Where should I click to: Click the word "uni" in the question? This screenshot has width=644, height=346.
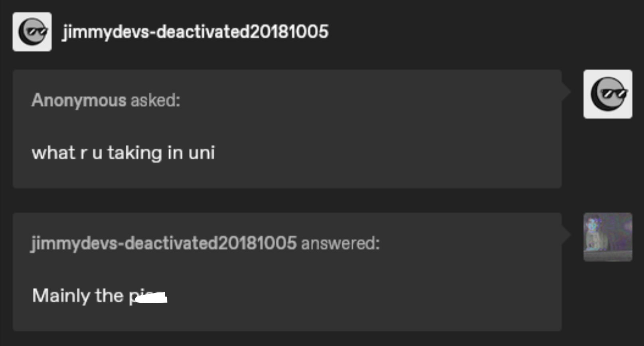tap(201, 153)
